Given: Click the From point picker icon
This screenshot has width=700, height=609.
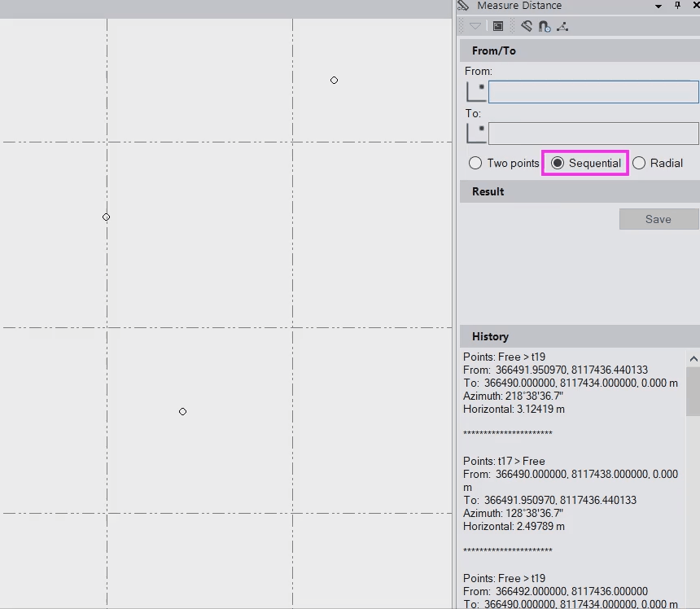Looking at the screenshot, I should (475, 91).
